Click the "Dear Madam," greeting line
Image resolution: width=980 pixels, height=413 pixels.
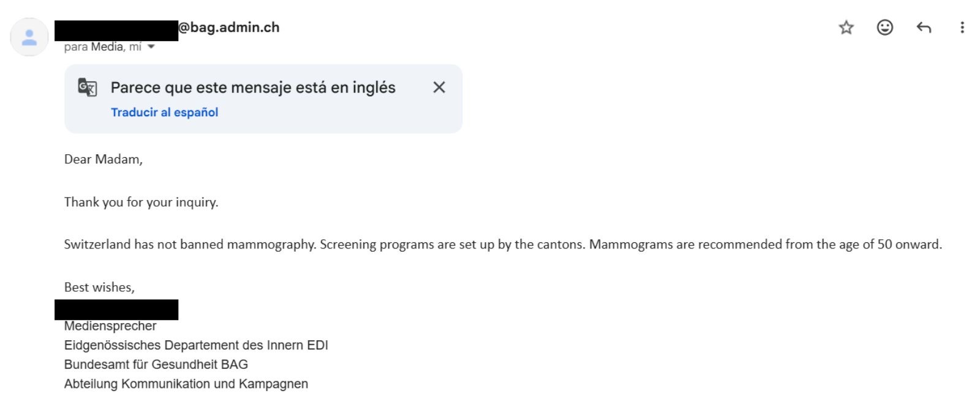104,159
